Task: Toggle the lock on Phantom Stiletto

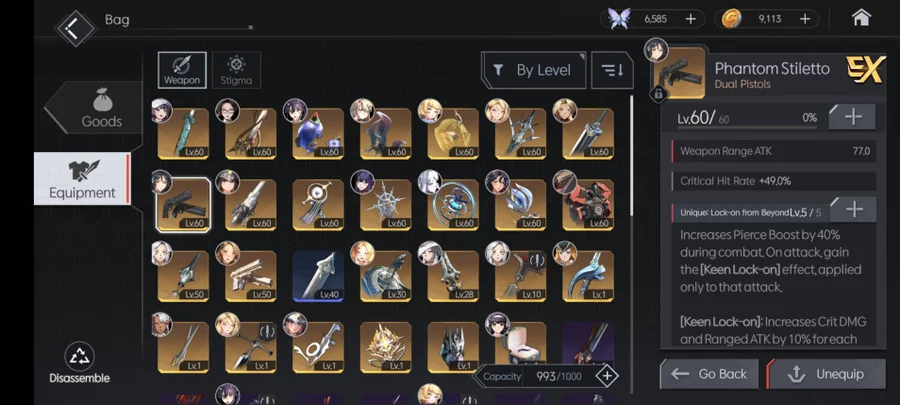Action: [658, 93]
